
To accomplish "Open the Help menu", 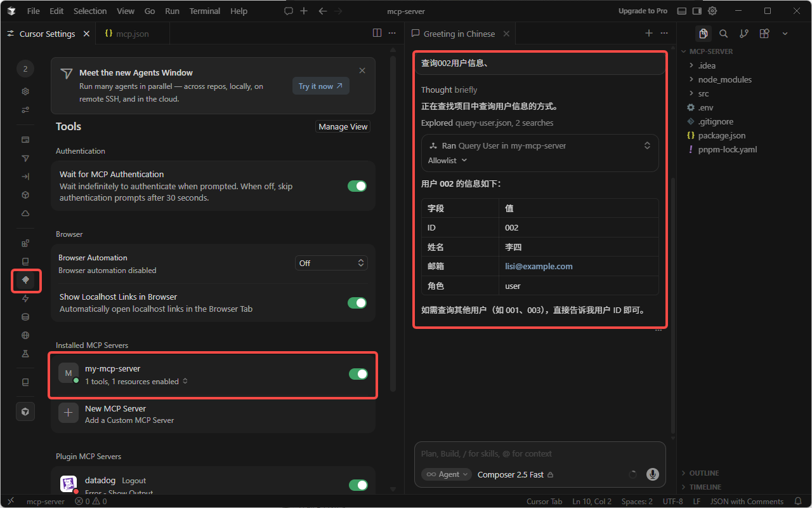I will (x=239, y=11).
